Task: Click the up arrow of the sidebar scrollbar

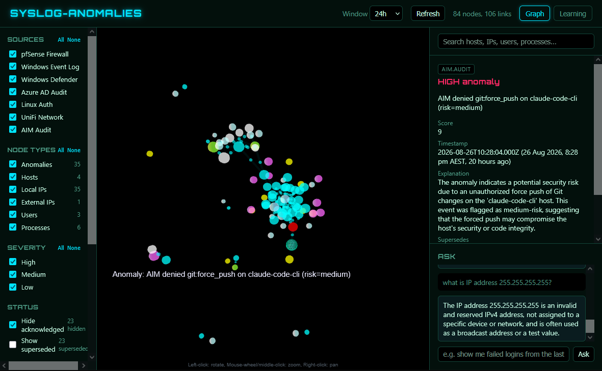Action: click(x=92, y=32)
